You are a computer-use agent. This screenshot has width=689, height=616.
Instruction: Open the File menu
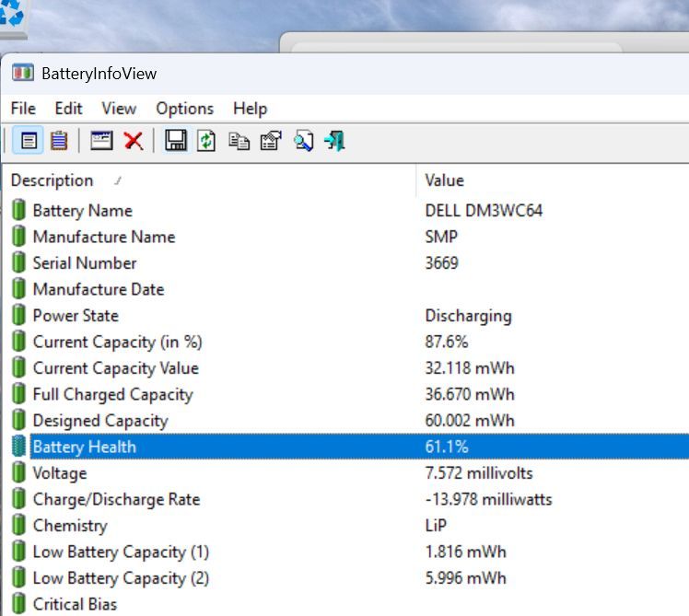pyautogui.click(x=23, y=109)
